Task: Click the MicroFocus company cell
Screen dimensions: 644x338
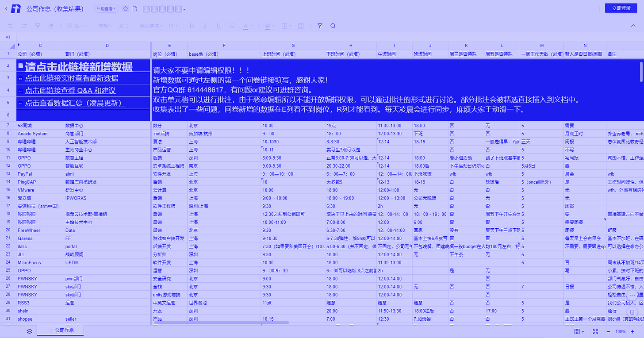Action: (40, 262)
